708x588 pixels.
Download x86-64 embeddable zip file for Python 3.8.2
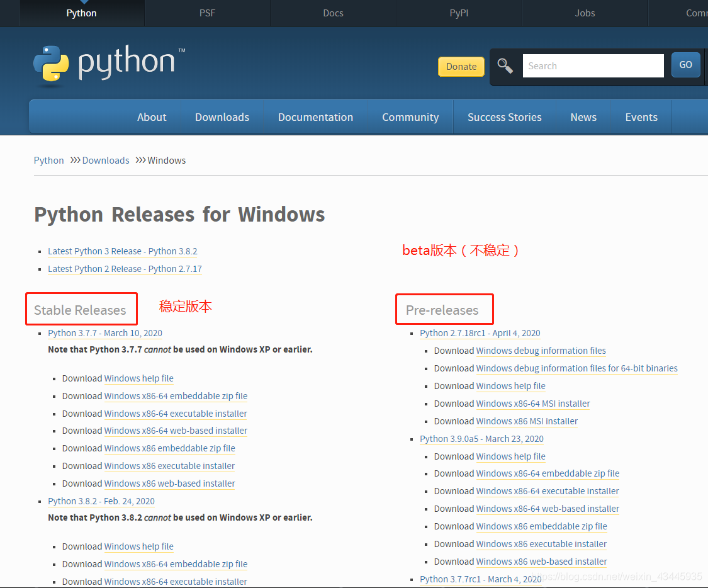click(x=176, y=563)
